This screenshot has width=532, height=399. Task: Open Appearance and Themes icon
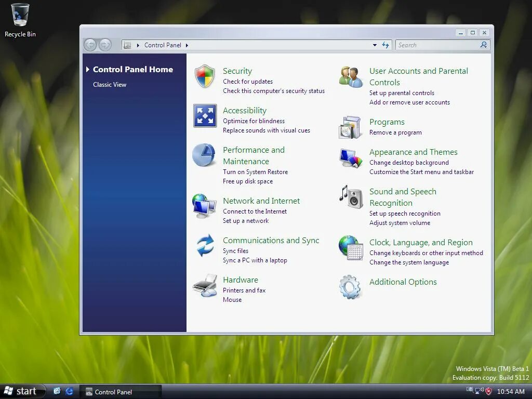click(x=351, y=157)
